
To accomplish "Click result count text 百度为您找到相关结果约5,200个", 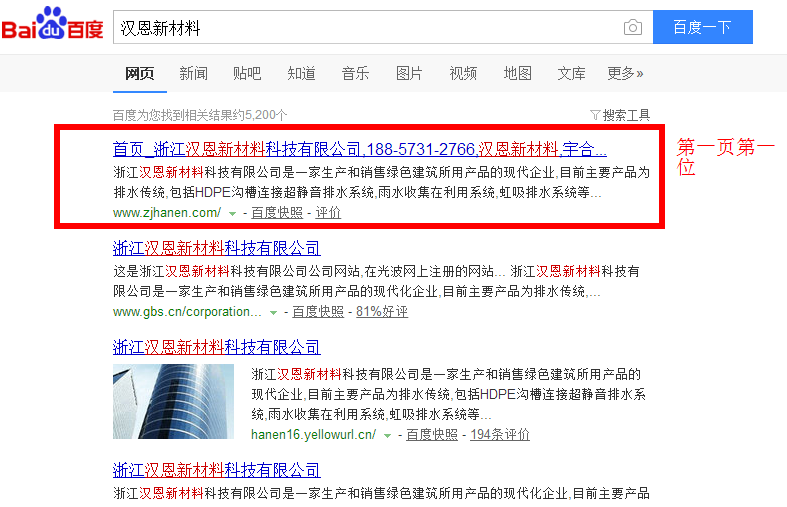I will [x=200, y=115].
